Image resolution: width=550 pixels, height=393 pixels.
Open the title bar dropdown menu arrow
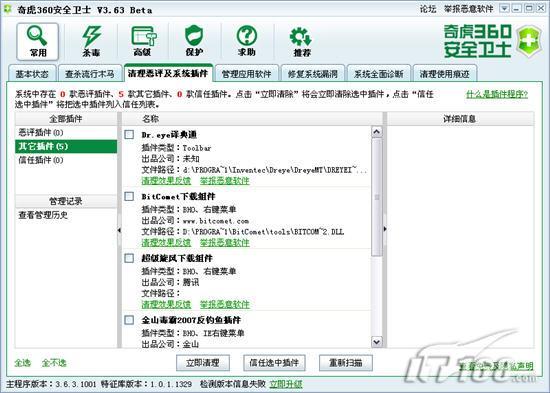click(x=504, y=8)
